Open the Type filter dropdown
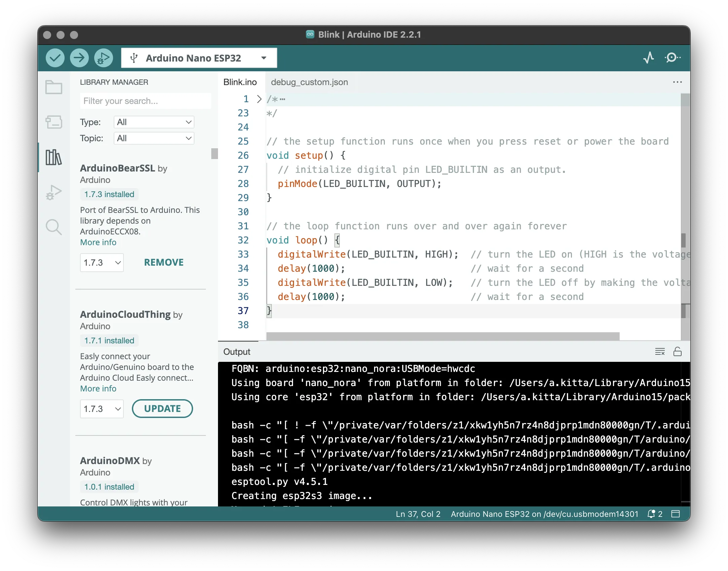 click(x=154, y=122)
